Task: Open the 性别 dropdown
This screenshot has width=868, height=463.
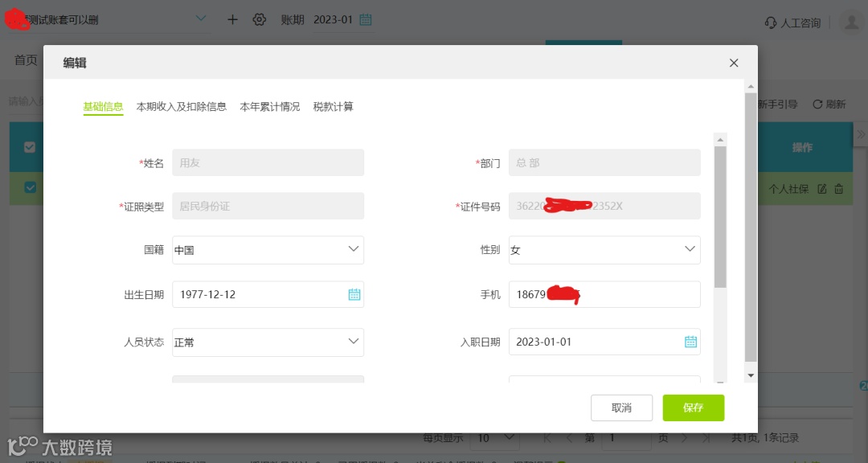Action: (x=604, y=250)
